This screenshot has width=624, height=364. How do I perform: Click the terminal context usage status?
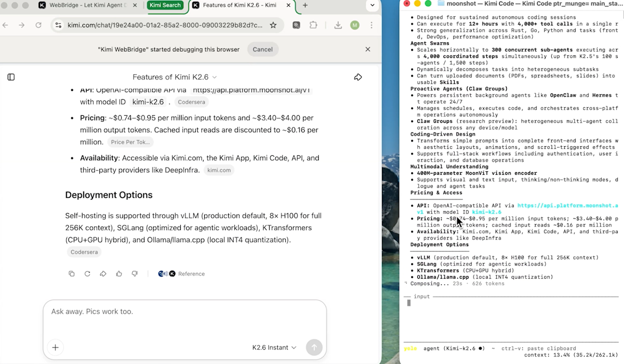(x=571, y=355)
